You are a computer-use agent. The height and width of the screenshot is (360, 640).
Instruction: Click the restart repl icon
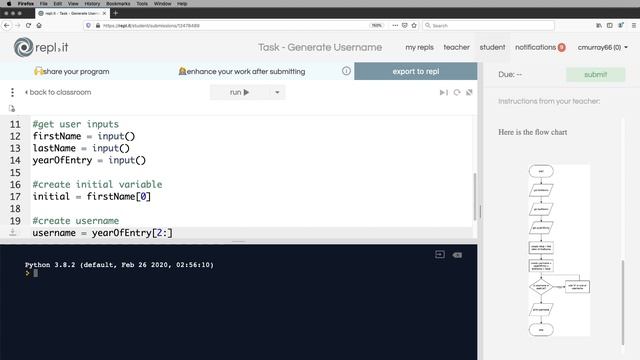457,93
